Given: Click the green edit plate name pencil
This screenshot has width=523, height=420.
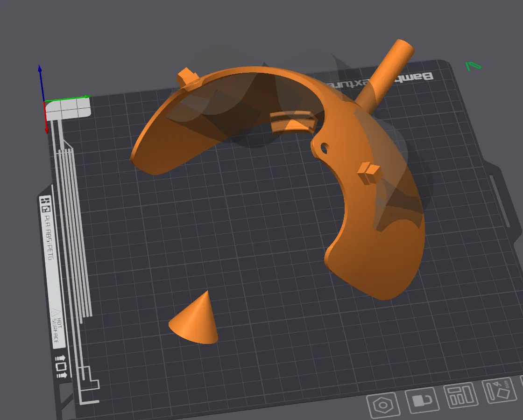Looking at the screenshot, I should click(474, 66).
